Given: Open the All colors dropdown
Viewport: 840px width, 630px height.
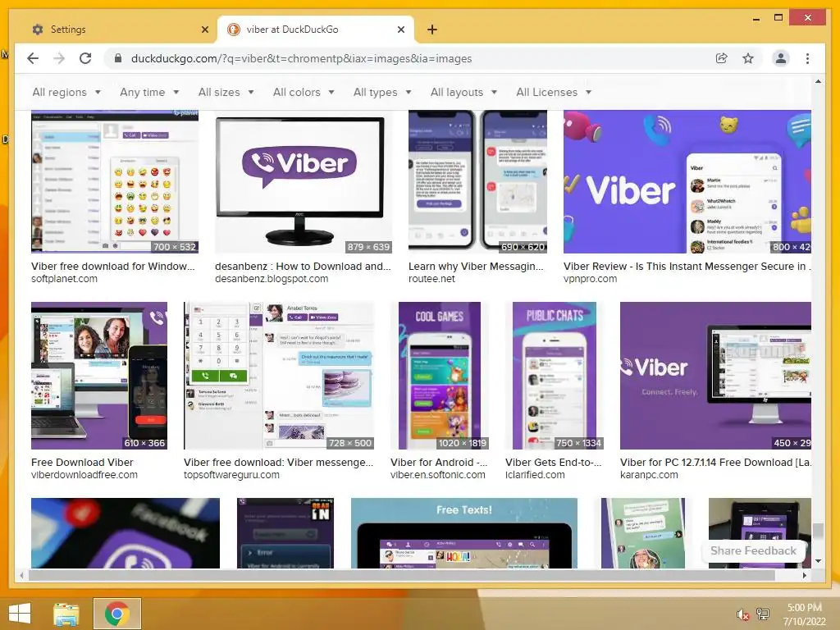Looking at the screenshot, I should pyautogui.click(x=304, y=92).
